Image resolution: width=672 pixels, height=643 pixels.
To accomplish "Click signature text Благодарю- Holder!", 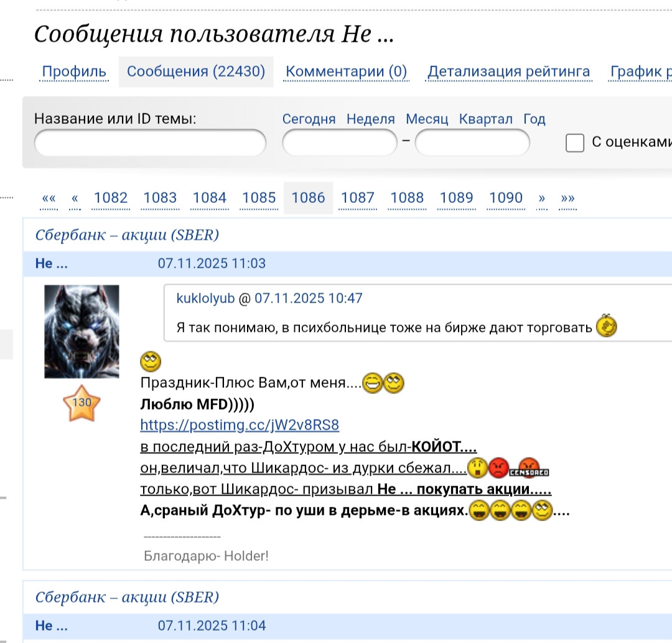I will pos(206,556).
